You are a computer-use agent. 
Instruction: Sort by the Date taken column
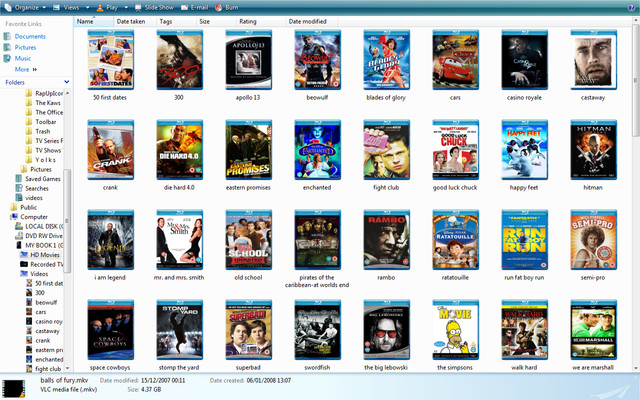[x=135, y=22]
